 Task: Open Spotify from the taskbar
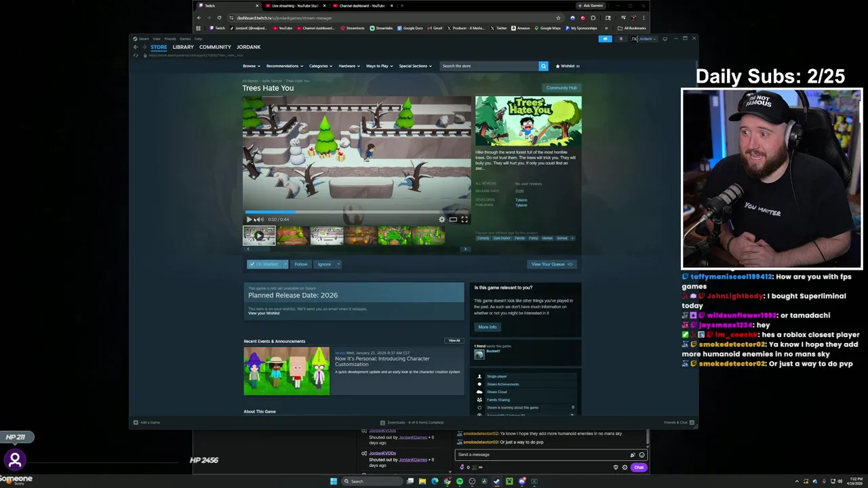pyautogui.click(x=460, y=481)
